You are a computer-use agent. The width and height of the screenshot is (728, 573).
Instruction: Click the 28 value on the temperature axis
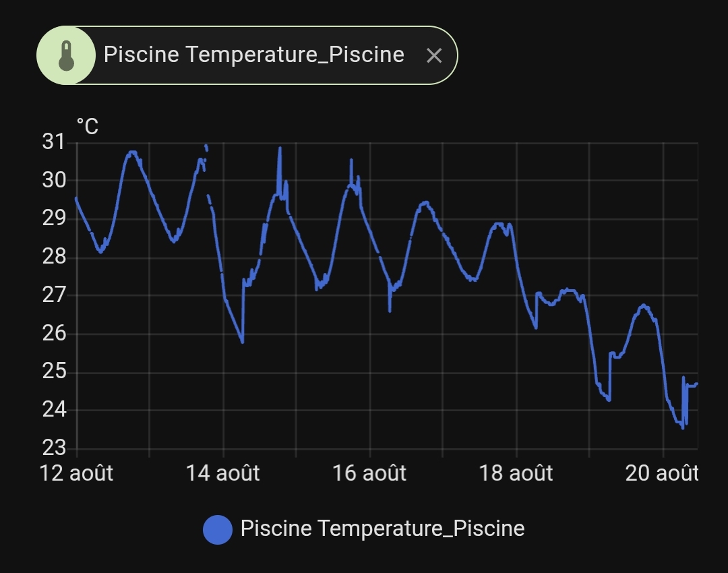pos(53,257)
